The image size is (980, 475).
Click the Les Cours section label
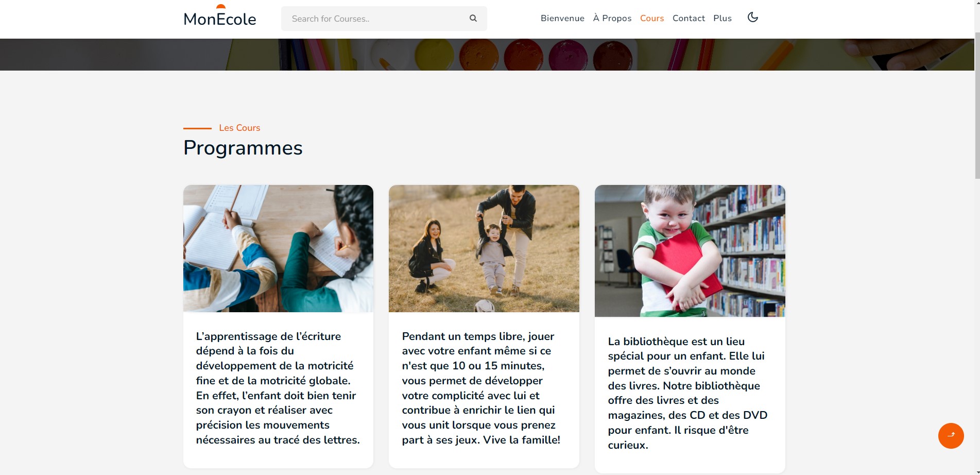(x=239, y=128)
